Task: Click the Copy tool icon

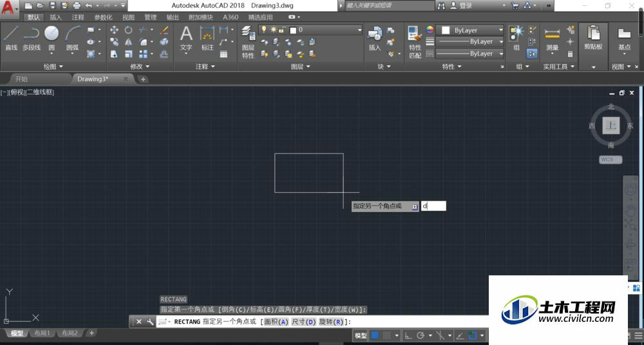Action: click(114, 42)
